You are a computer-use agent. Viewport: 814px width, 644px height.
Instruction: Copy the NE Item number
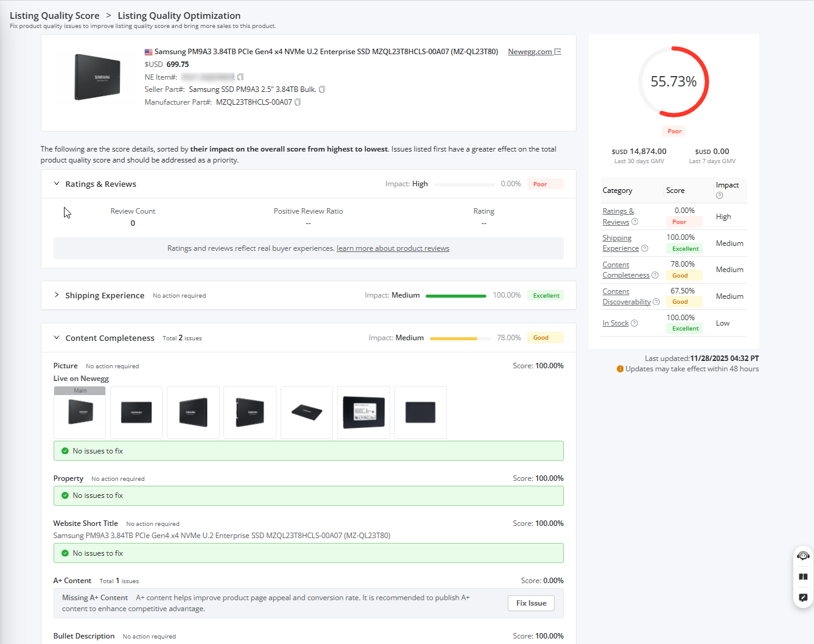point(240,77)
